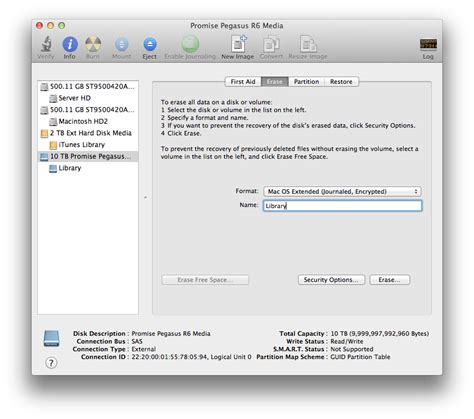Click into the Name text field
Image resolution: width=474 pixels, height=419 pixels.
pos(342,206)
